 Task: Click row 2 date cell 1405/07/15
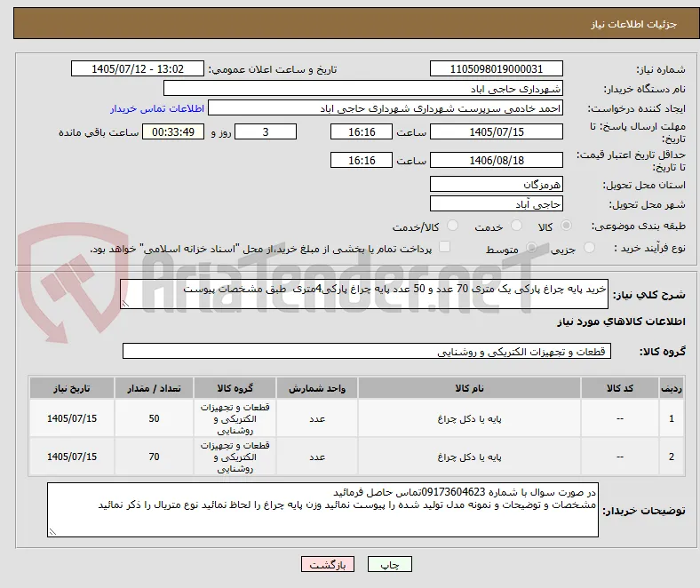(x=72, y=457)
